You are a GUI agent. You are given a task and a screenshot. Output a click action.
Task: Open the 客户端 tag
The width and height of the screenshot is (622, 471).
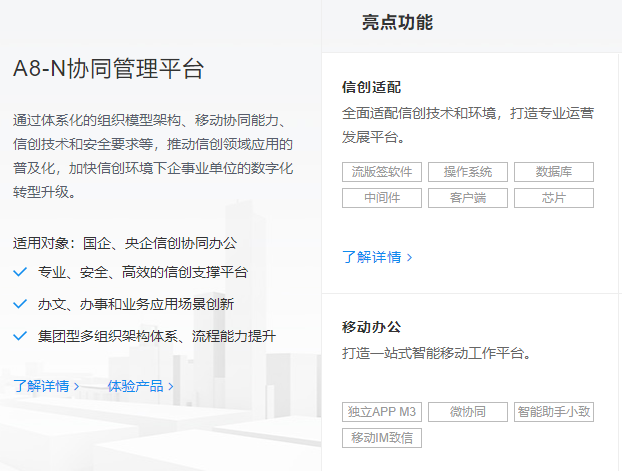[x=467, y=198]
